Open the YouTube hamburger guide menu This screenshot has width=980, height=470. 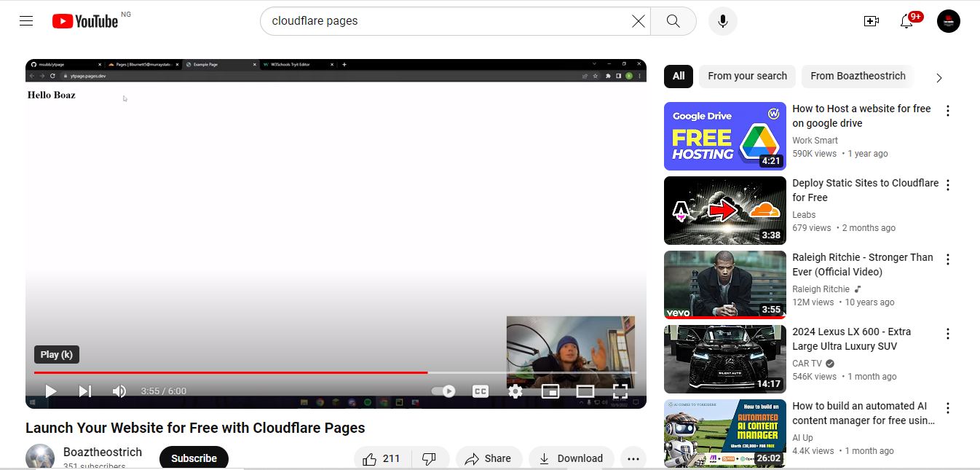click(26, 21)
